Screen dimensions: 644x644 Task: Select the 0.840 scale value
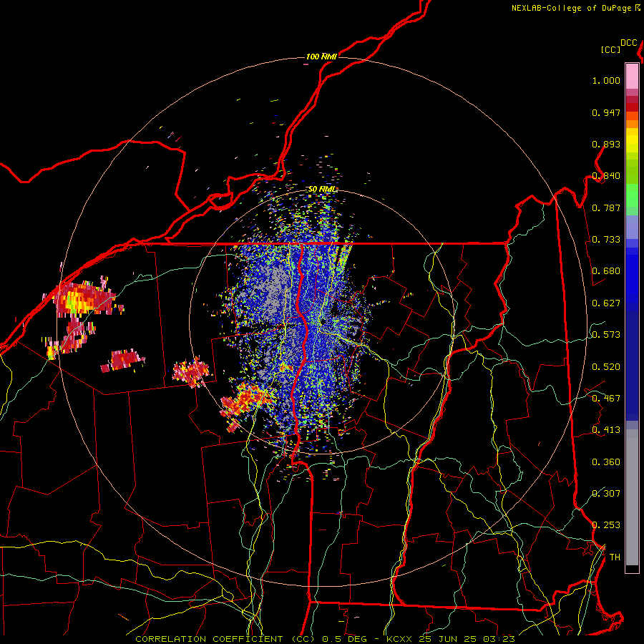click(606, 176)
